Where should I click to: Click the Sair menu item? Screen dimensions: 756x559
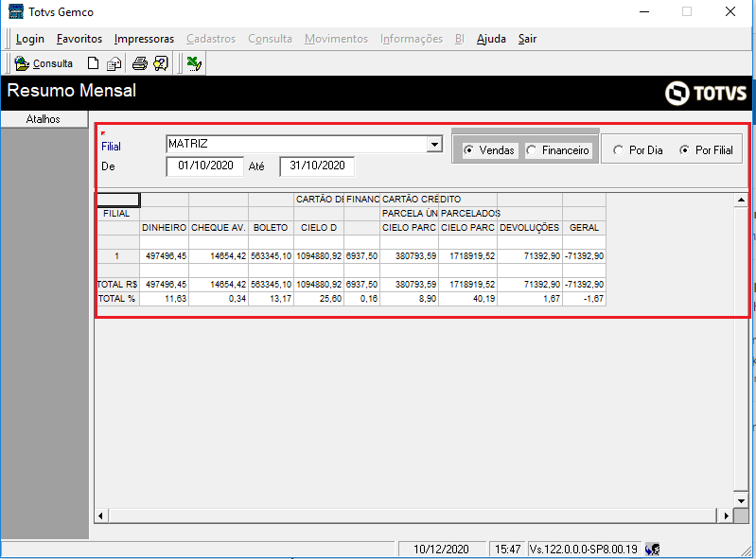click(527, 39)
